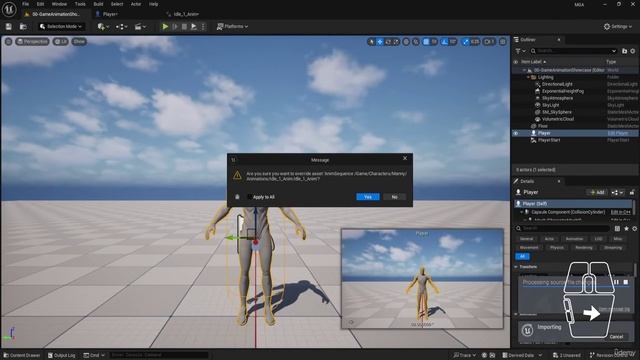640x360 pixels.
Task: Close the Message dialog
Action: (x=405, y=158)
